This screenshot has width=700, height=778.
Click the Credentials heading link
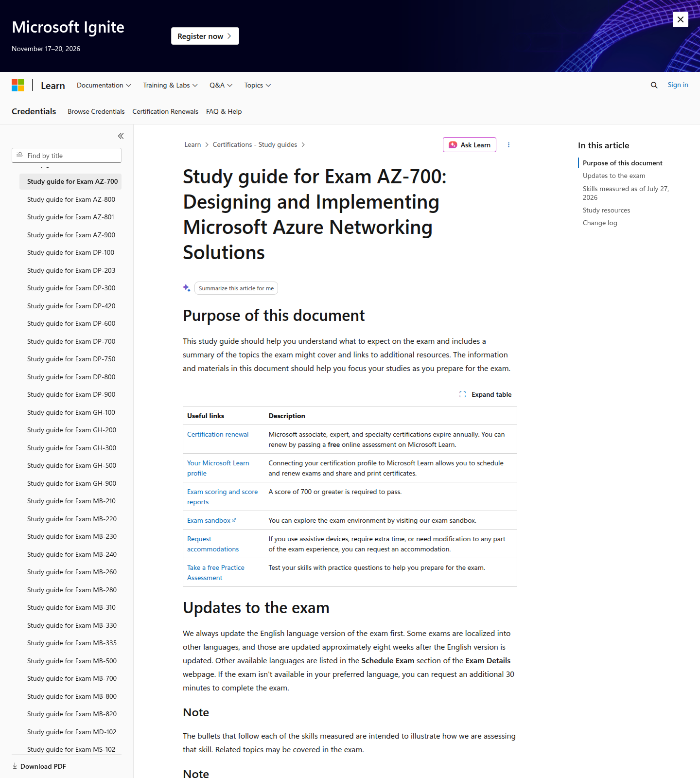click(34, 111)
